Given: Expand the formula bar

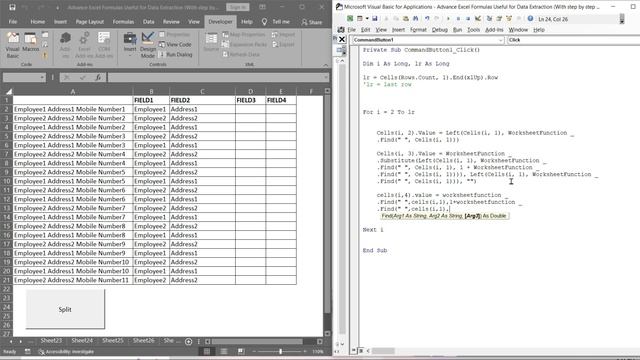Looking at the screenshot, I should (x=325, y=77).
